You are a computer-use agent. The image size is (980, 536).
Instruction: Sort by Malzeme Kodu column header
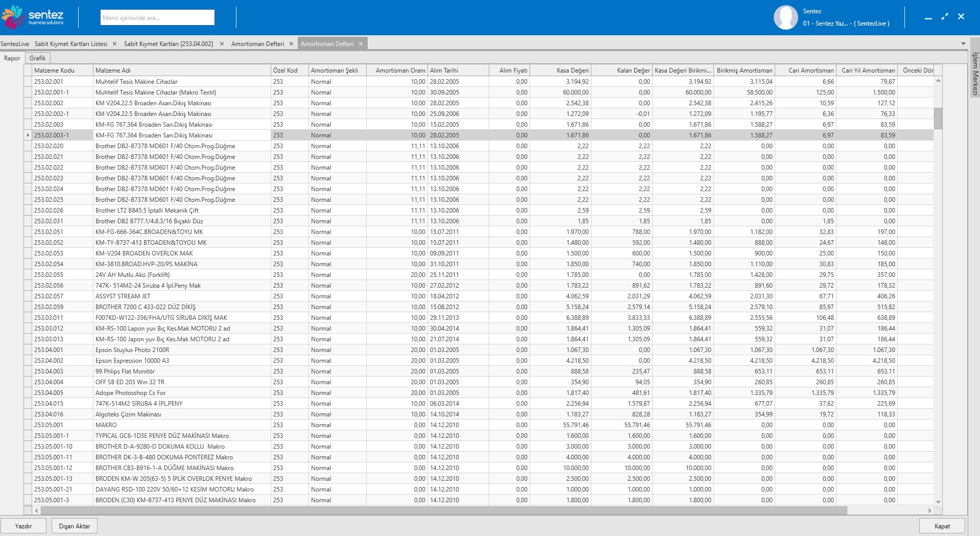click(x=63, y=71)
